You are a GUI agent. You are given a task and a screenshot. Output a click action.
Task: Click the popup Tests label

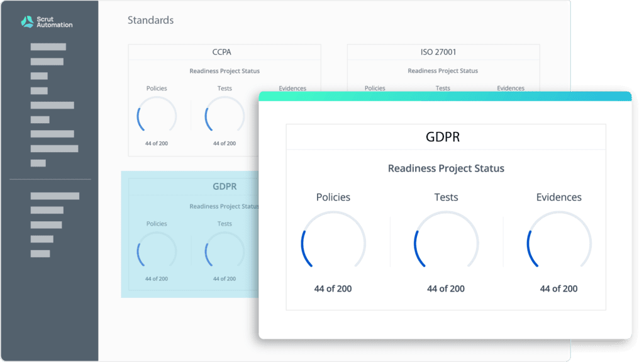pos(446,197)
